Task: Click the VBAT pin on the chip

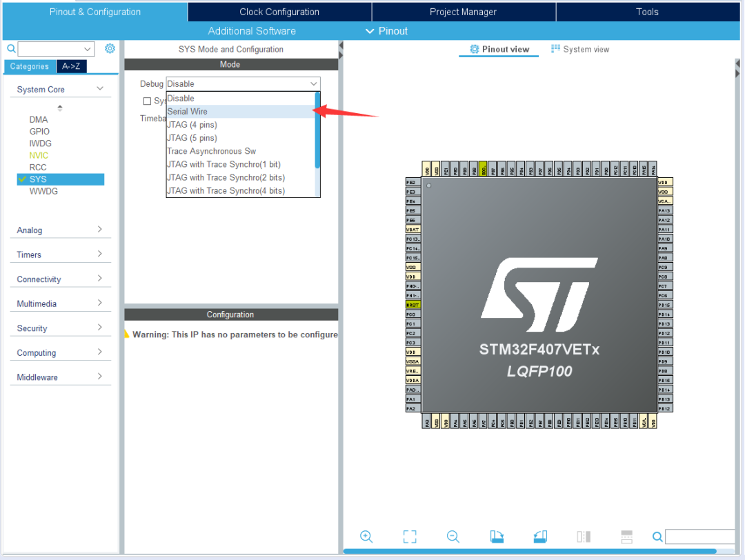Action: pyautogui.click(x=413, y=230)
